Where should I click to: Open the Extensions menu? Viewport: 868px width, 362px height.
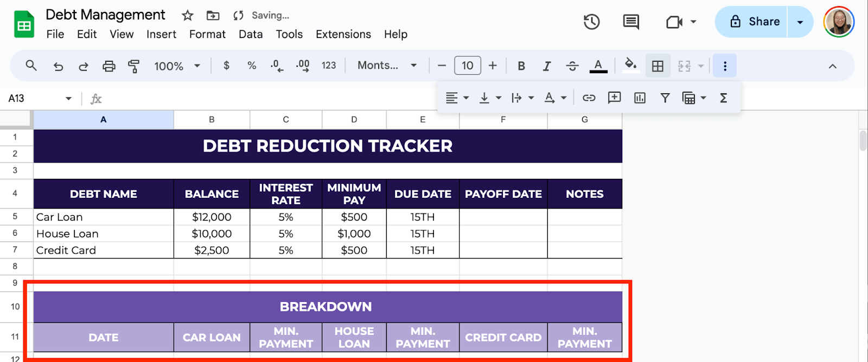(343, 34)
